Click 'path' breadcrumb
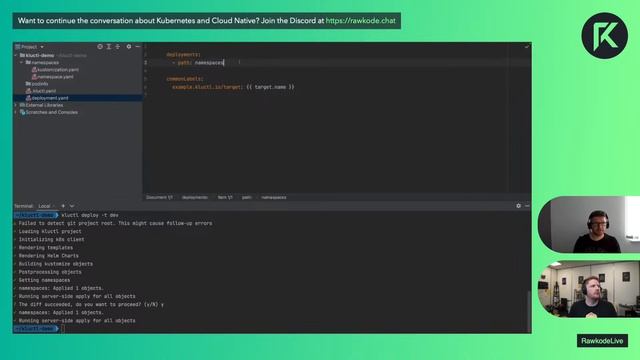 [x=247, y=198]
